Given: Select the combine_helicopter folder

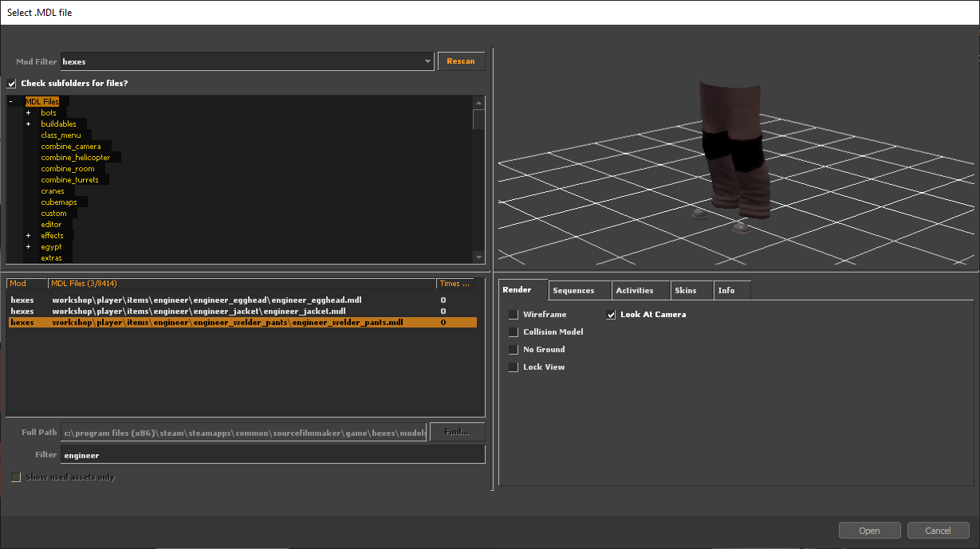Looking at the screenshot, I should [76, 158].
